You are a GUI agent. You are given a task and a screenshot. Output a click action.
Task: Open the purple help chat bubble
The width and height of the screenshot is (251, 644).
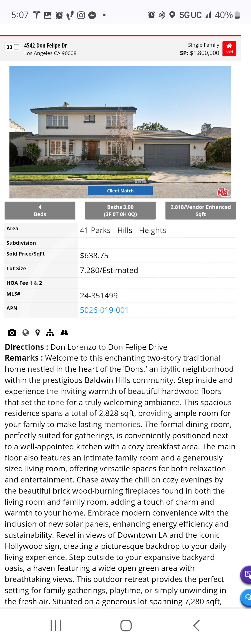246,574
